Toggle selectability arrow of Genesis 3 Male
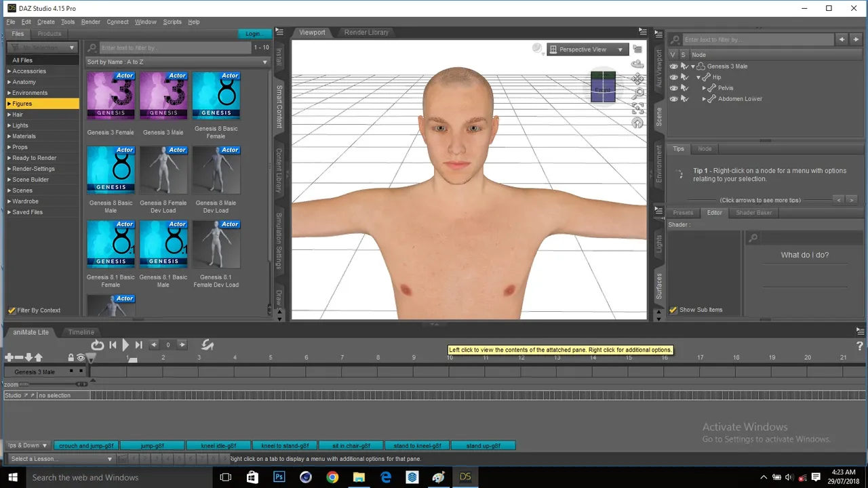Viewport: 868px width, 488px height. click(684, 66)
